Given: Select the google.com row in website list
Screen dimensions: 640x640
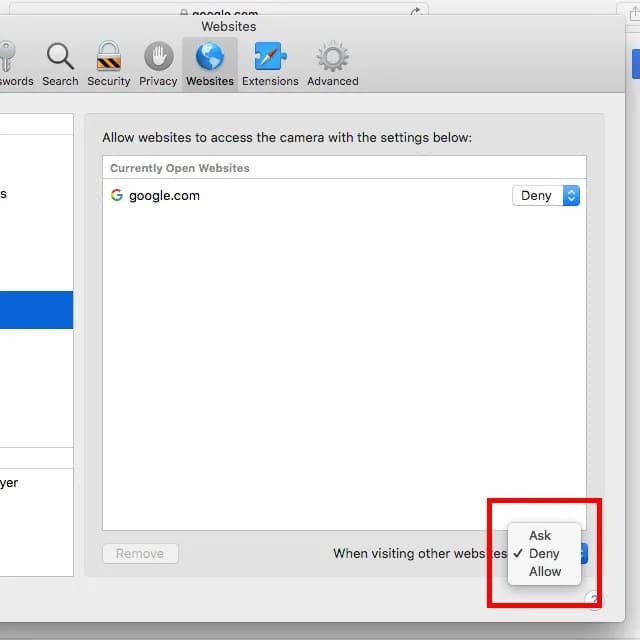Looking at the screenshot, I should [x=300, y=196].
